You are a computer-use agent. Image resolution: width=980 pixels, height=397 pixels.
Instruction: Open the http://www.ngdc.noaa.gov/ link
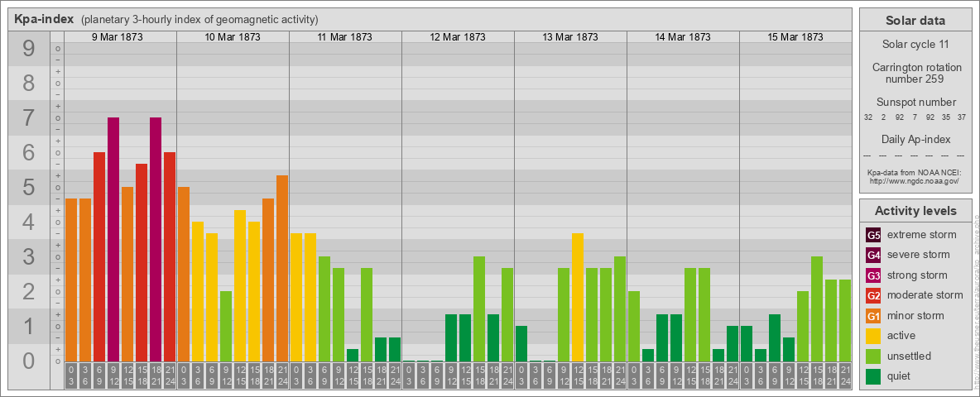(x=915, y=180)
